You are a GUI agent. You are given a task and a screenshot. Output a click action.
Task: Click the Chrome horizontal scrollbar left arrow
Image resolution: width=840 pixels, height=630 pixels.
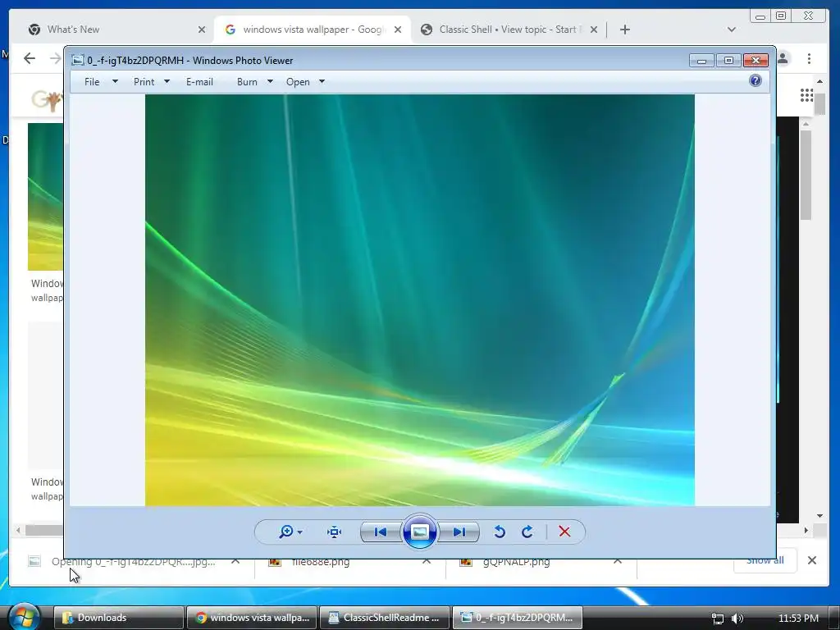[x=18, y=531]
